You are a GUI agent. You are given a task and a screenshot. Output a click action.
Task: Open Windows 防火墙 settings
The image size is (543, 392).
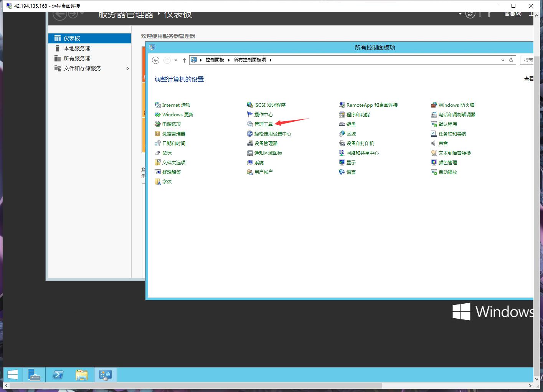point(456,104)
